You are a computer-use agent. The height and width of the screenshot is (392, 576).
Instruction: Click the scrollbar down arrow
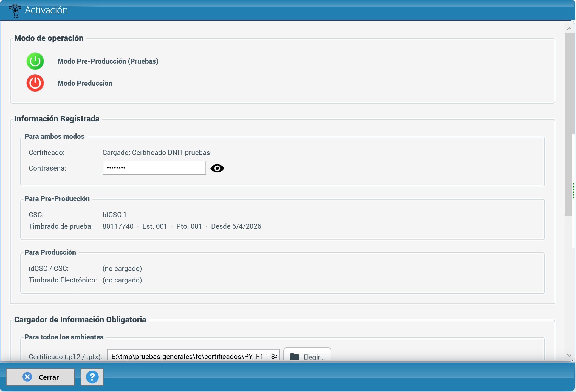[x=569, y=355]
